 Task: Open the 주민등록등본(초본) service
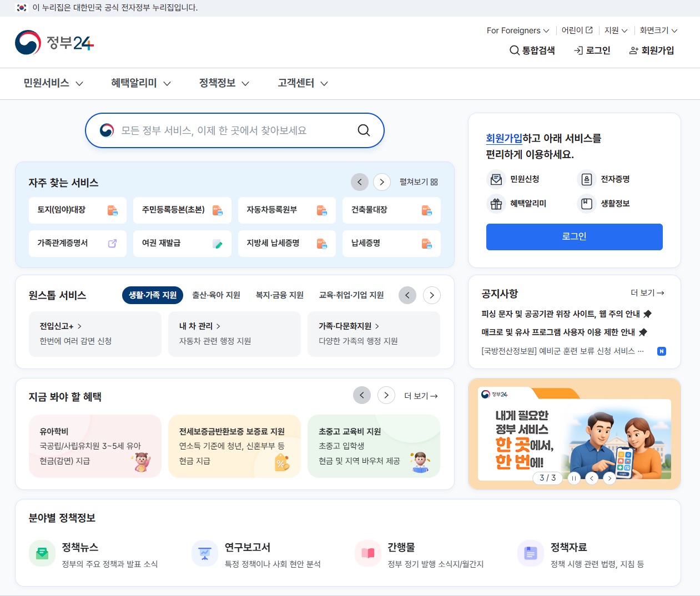pos(182,210)
